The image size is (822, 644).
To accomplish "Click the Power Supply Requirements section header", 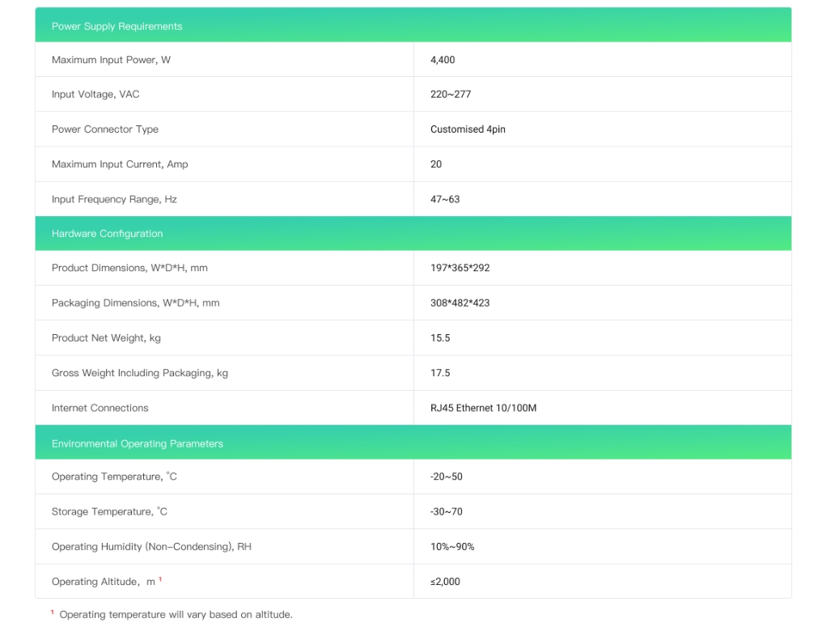I will (117, 26).
